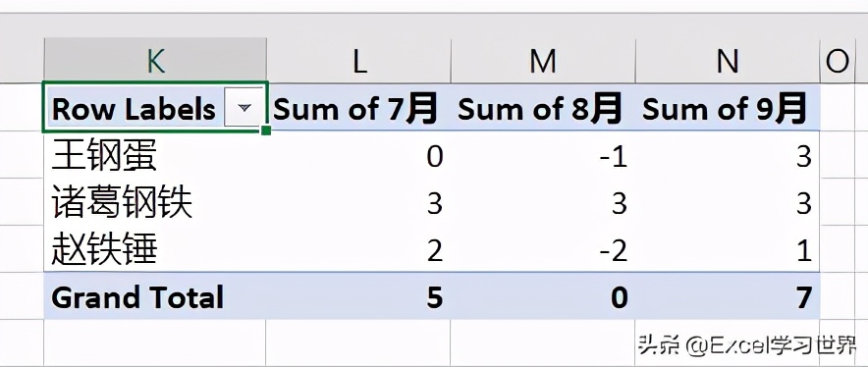Image resolution: width=868 pixels, height=367 pixels.
Task: Select column N header
Action: pos(728,60)
